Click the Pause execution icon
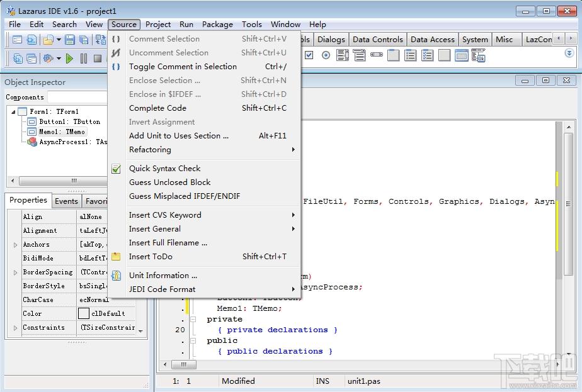582x392 pixels. [x=84, y=59]
